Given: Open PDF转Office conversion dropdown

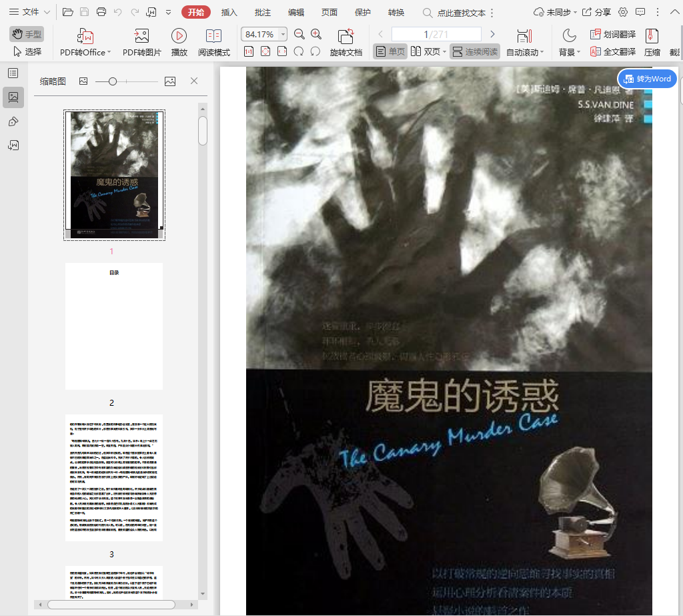Looking at the screenshot, I should coord(85,42).
